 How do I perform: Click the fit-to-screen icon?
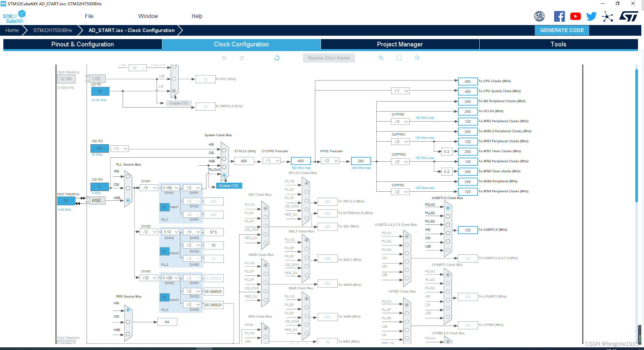[399, 58]
